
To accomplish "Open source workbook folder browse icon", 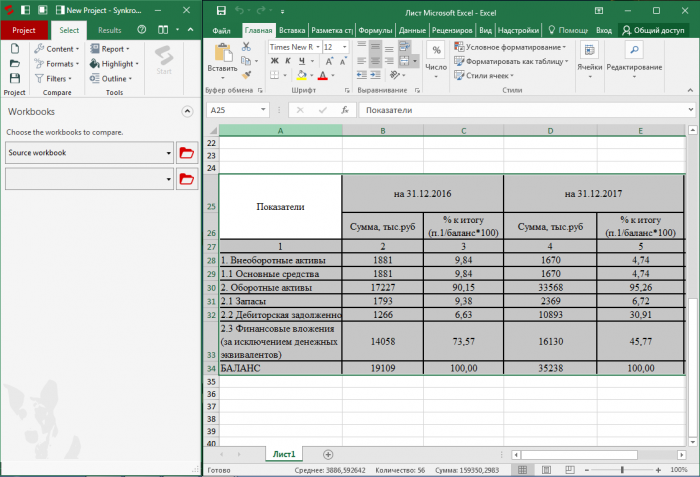I will point(186,153).
